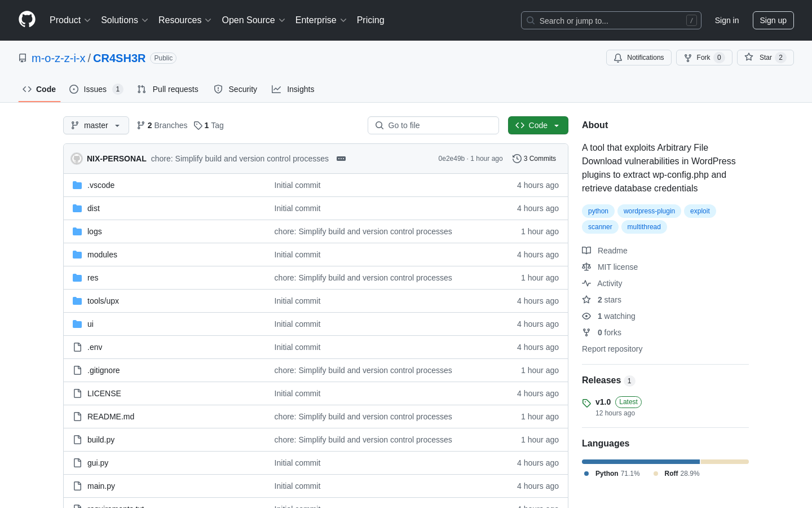Click the tools/upx folder icon
The width and height of the screenshot is (812, 508).
pos(77,301)
